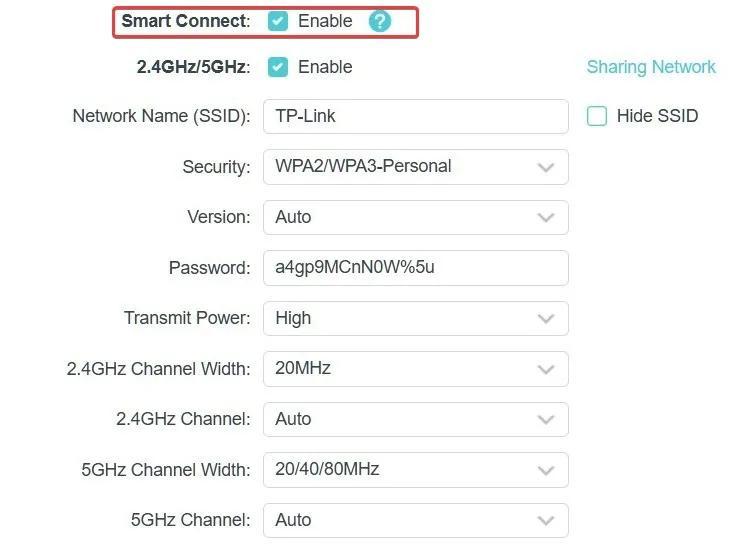Open the 2.4GHz Channel dropdown
The width and height of the screenshot is (756, 558).
[x=415, y=419]
